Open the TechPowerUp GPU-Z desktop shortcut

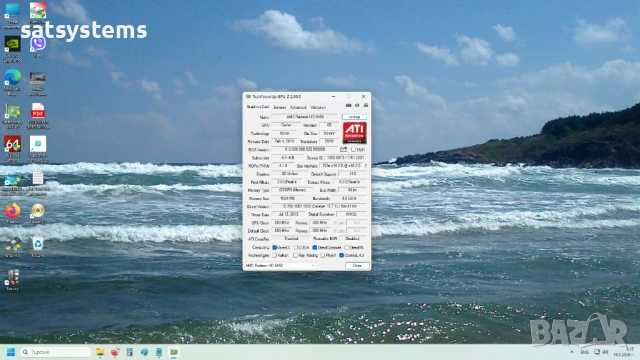point(13,111)
